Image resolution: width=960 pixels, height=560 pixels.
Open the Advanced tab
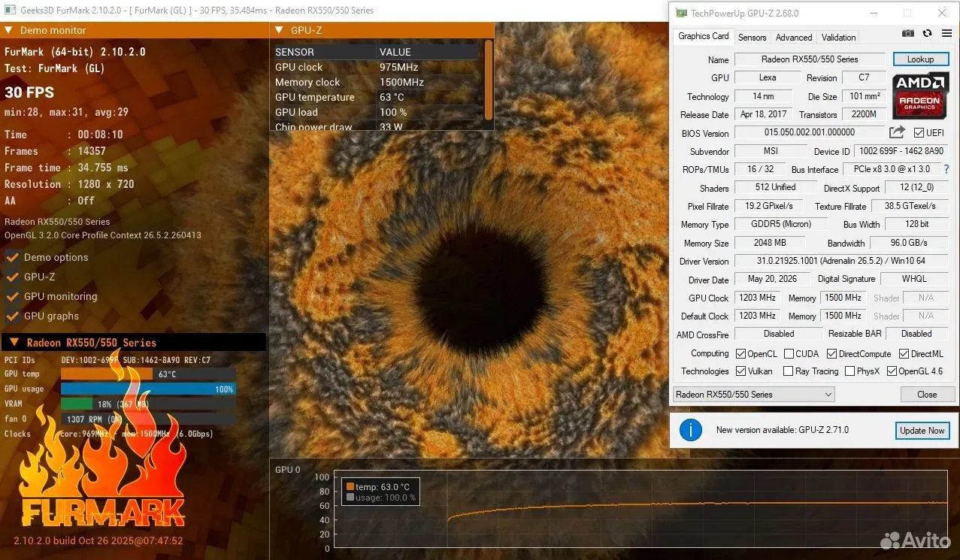(794, 38)
